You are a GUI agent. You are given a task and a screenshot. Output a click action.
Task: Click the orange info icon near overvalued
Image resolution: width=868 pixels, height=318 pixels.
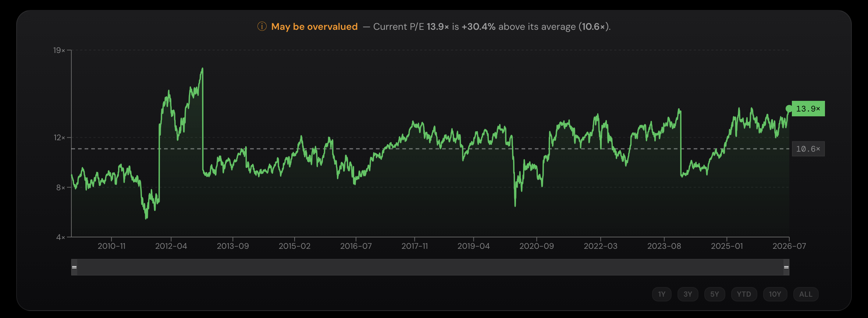262,26
